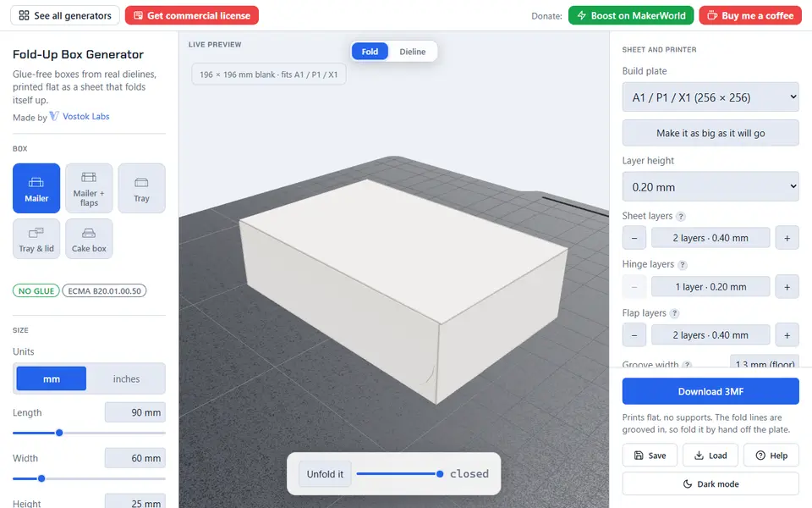Click the 1 layer · 0.20 mm Hinge value
This screenshot has width=812, height=508.
coord(710,287)
